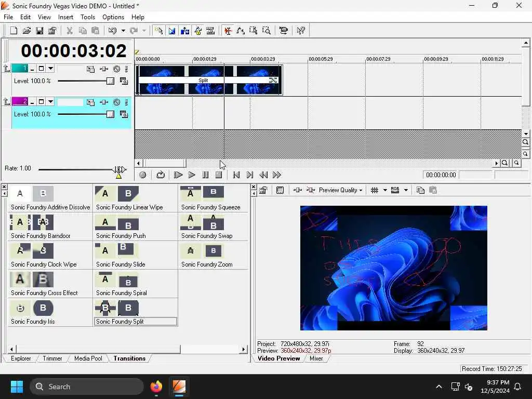Switch to the Media Pool tab
Screen dimensions: 532x399
(88, 358)
